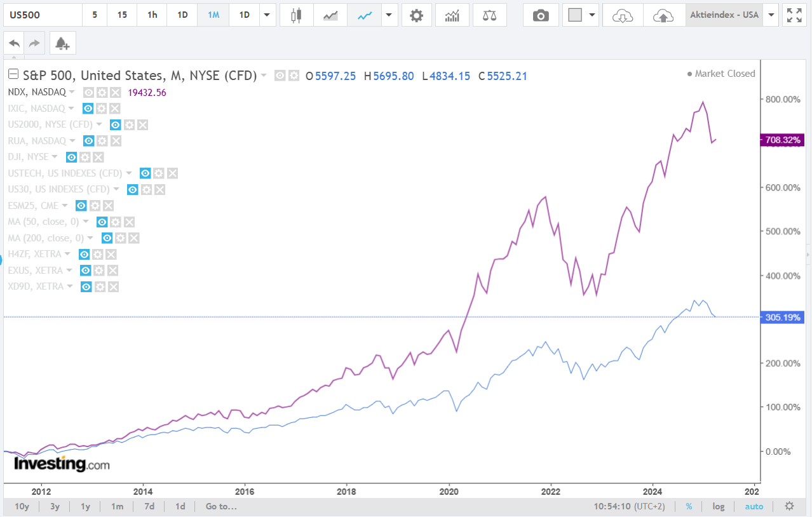Switch to the area chart style icon

[x=330, y=15]
